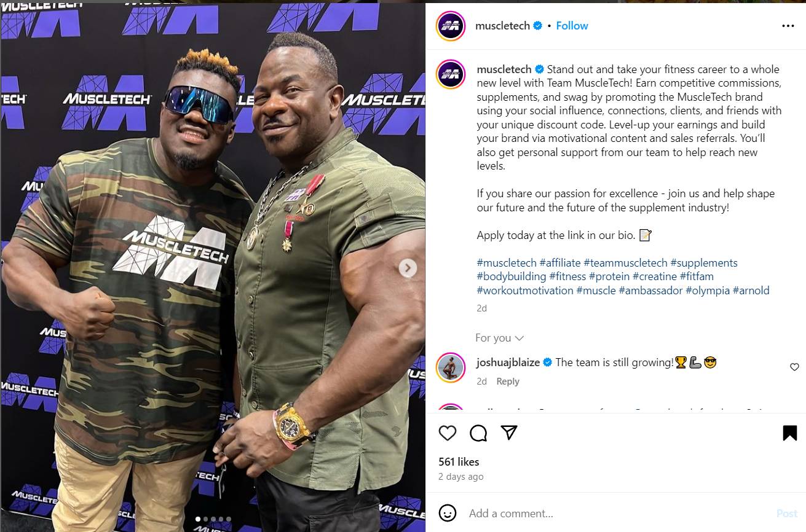This screenshot has width=806, height=532.
Task: Advance to next photo with carousel arrow
Action: pyautogui.click(x=407, y=268)
